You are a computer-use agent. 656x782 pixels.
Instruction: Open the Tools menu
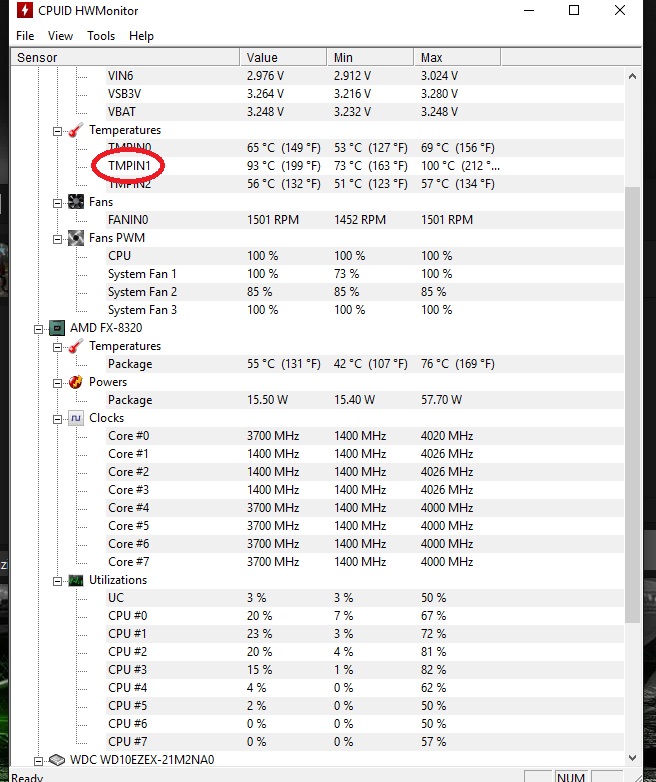click(x=101, y=36)
